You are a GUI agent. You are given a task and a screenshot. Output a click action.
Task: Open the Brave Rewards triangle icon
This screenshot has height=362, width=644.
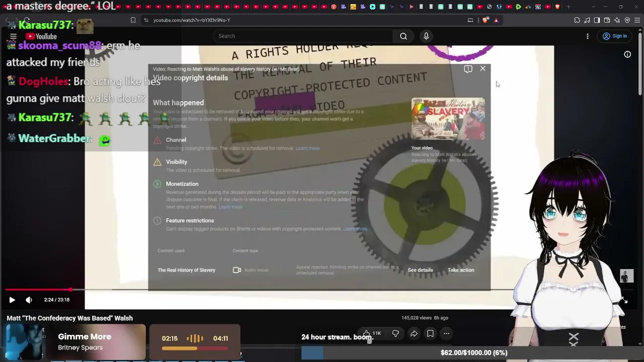pos(496,20)
